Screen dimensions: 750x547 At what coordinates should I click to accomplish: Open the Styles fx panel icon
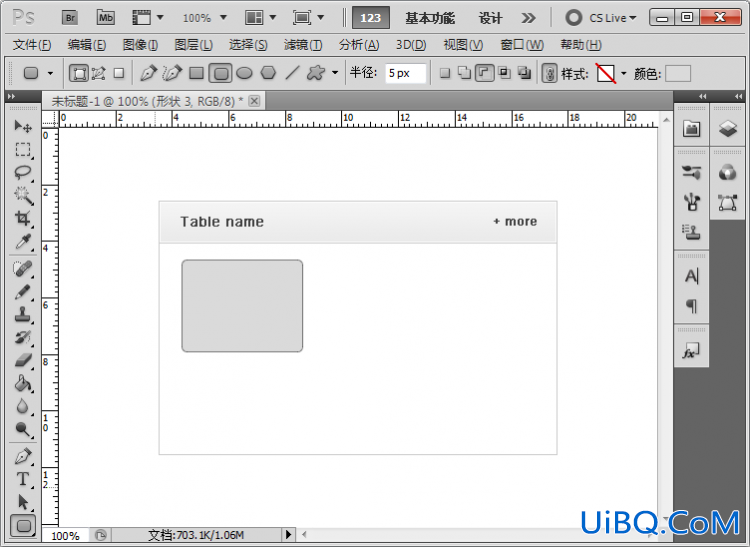pos(691,351)
